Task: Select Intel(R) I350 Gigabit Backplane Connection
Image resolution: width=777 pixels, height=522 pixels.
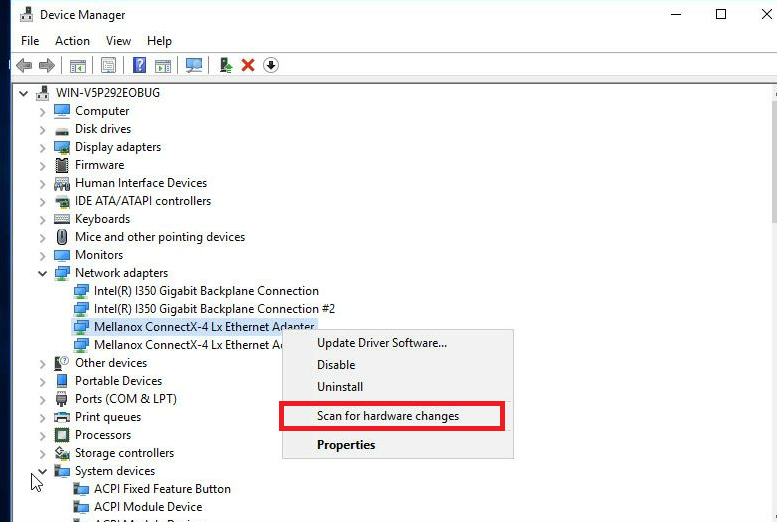Action: pos(206,291)
